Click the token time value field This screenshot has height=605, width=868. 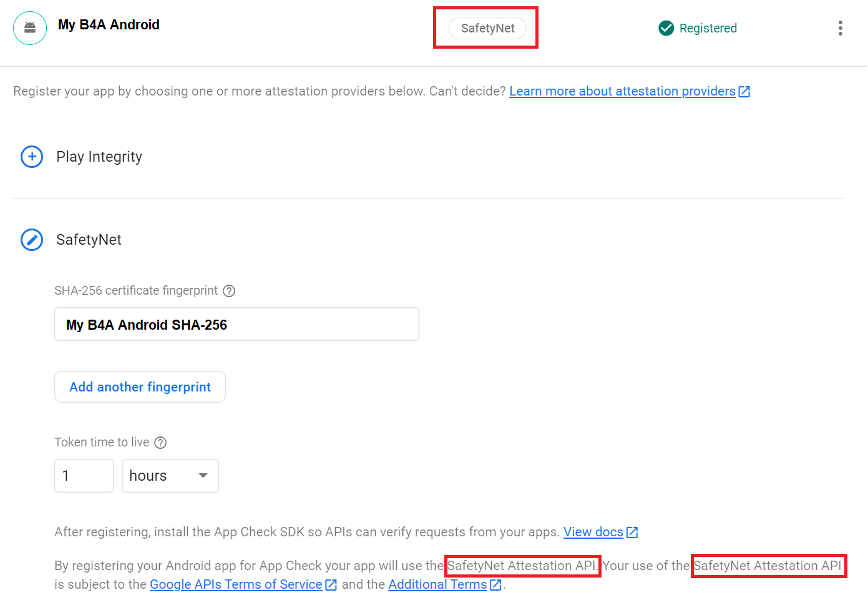(84, 476)
